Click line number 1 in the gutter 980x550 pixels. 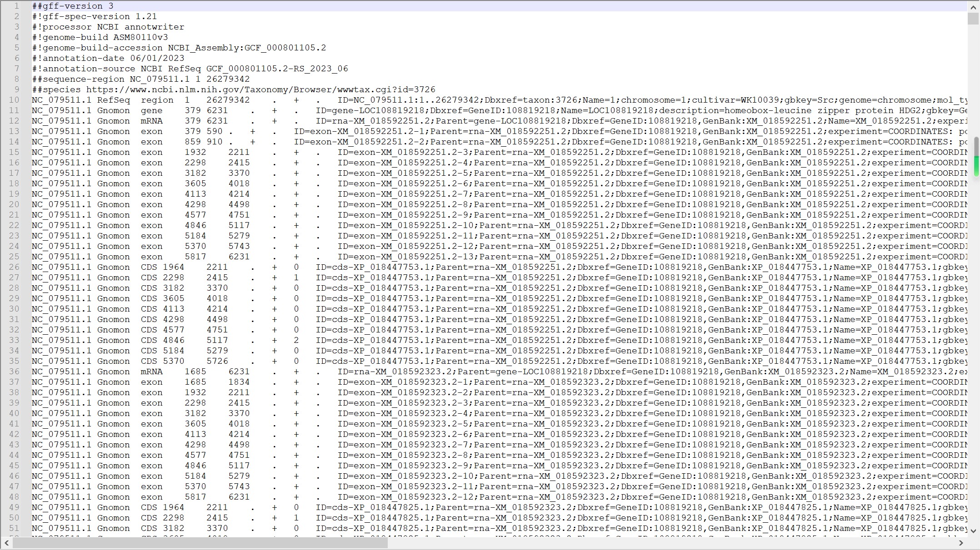(x=17, y=6)
